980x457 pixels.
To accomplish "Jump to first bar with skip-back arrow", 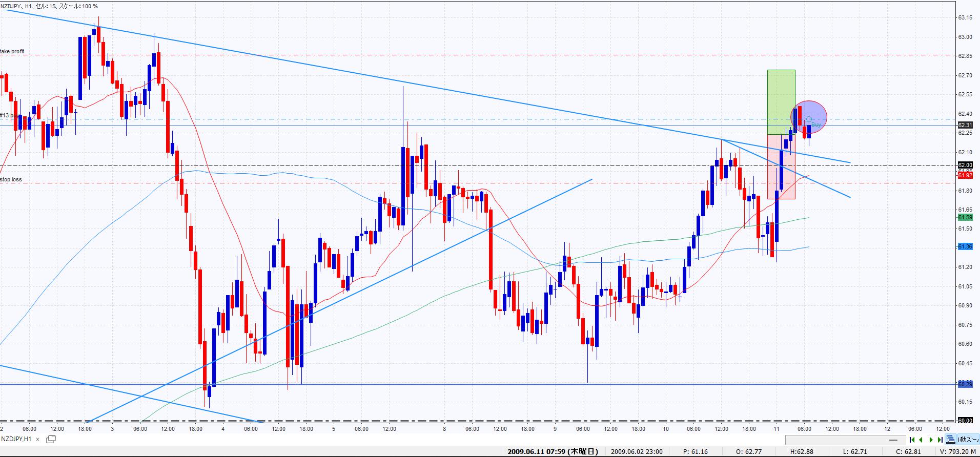I will [912, 440].
